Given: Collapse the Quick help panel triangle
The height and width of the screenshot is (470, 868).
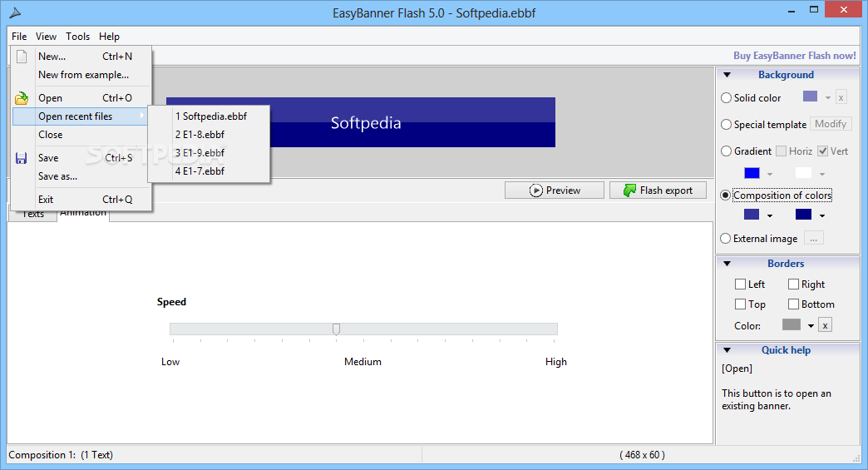Looking at the screenshot, I should click(x=727, y=350).
